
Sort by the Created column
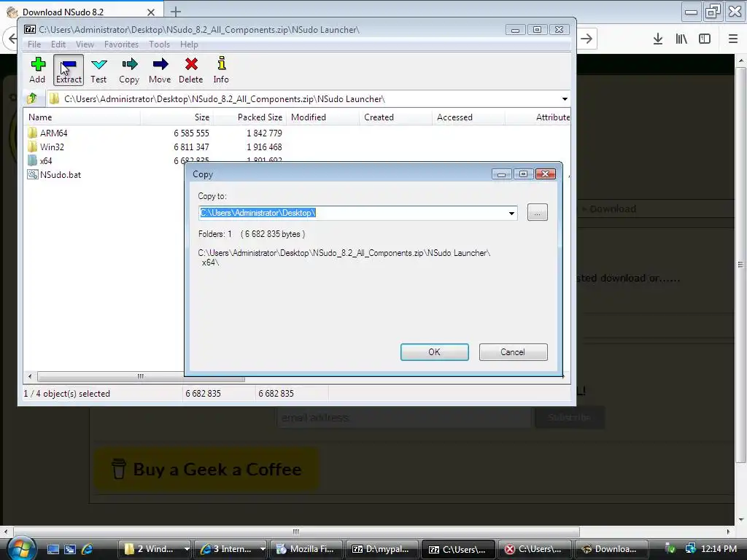[395, 117]
